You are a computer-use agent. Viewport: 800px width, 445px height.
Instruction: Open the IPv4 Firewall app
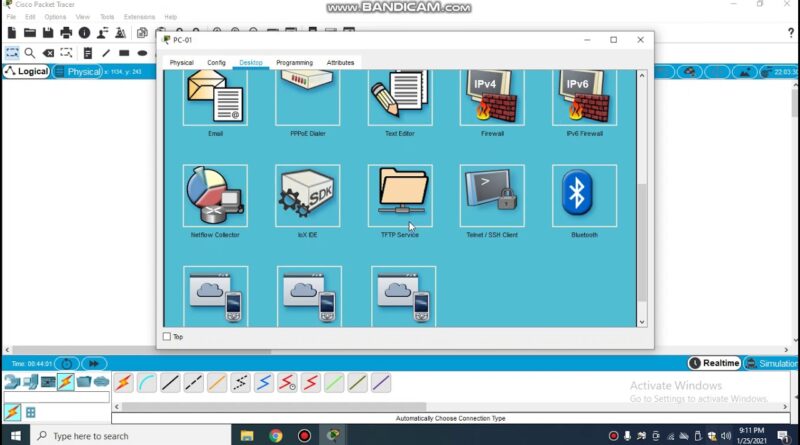[x=492, y=97]
